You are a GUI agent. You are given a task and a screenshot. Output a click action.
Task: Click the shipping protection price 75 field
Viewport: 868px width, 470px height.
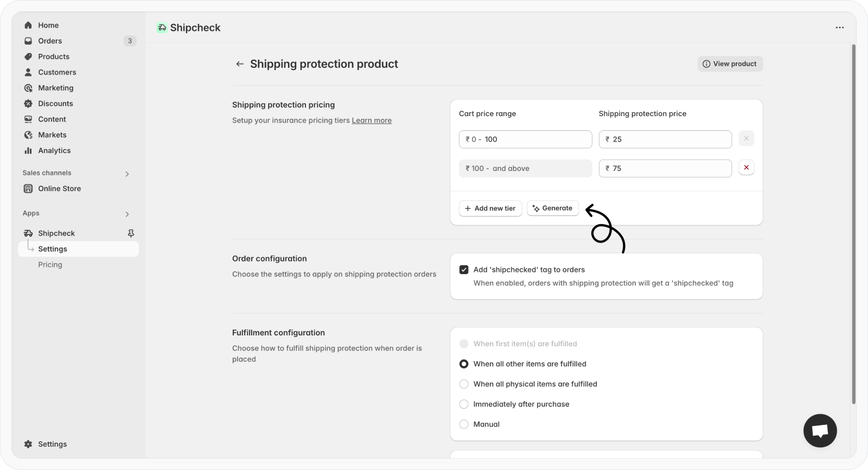665,168
